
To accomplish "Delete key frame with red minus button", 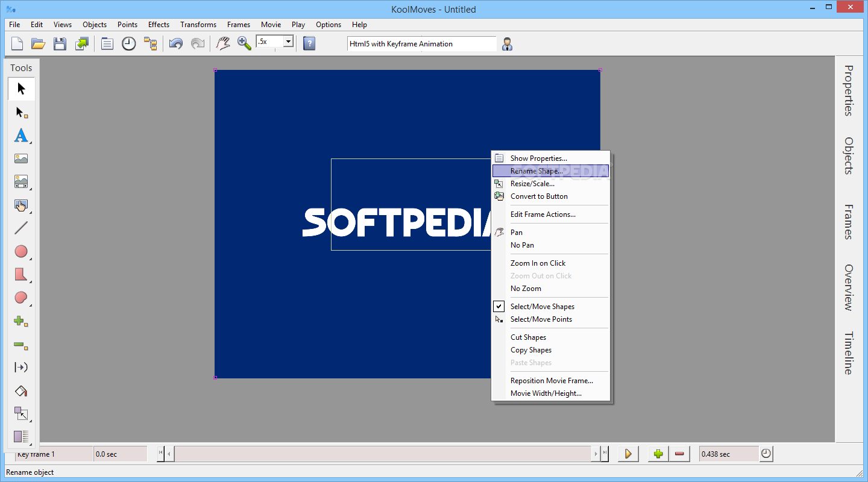I will [x=679, y=454].
